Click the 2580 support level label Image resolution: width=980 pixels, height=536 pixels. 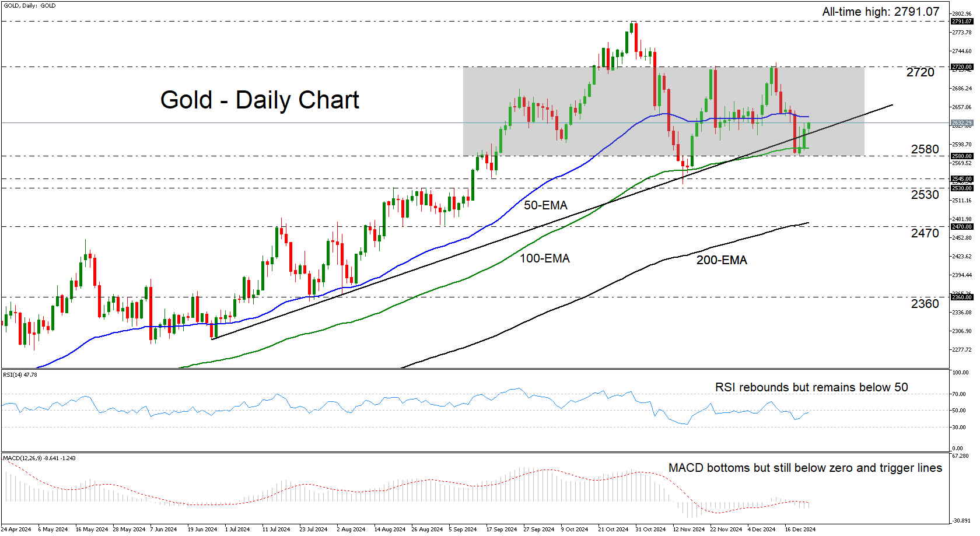925,149
